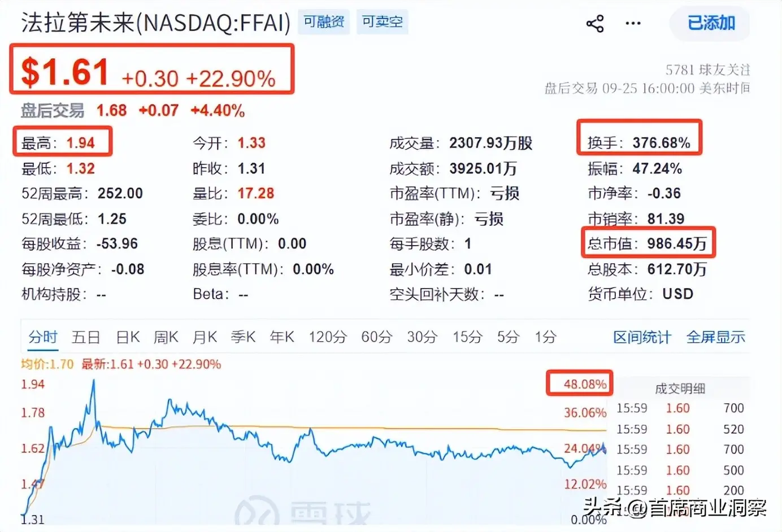Switch to the 五日 chart tab
Viewport: 782px width, 532px height.
click(x=86, y=337)
